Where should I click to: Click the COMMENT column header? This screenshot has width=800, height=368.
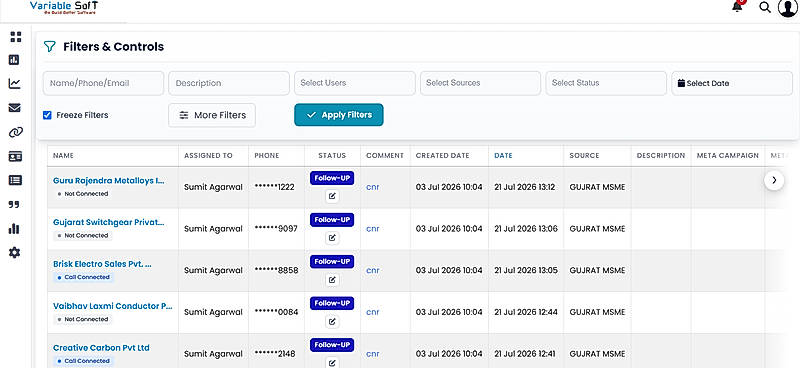coord(385,156)
